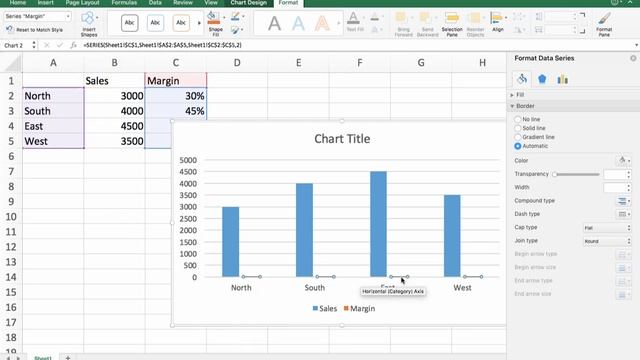Expand more shape styles arrow
The height and width of the screenshot is (360, 640).
click(199, 23)
